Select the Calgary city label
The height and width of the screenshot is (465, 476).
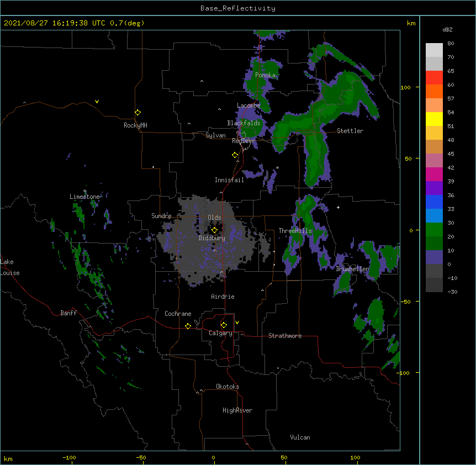click(220, 333)
